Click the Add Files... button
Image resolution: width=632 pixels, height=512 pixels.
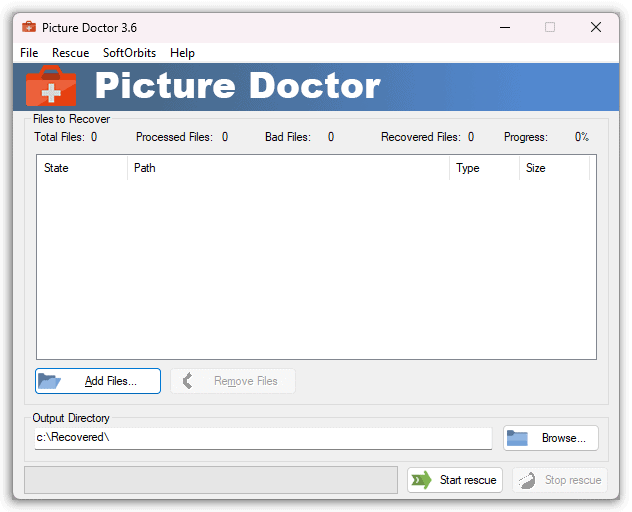(98, 381)
